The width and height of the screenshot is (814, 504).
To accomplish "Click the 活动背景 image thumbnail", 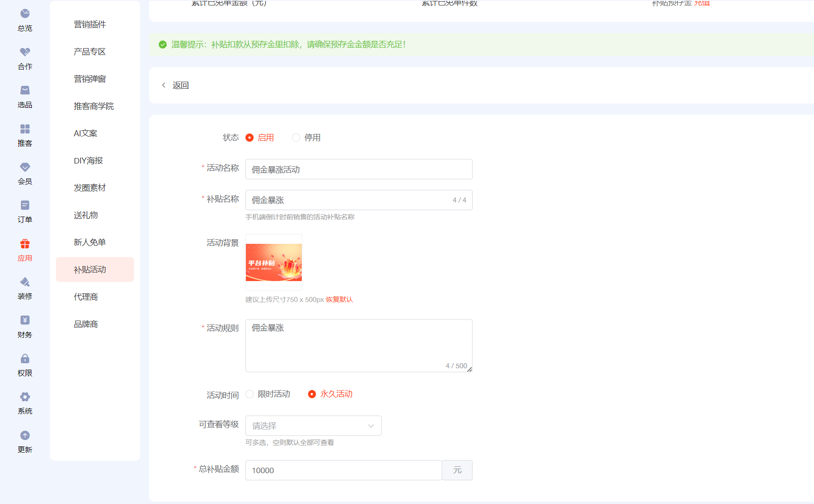I will pos(274,262).
